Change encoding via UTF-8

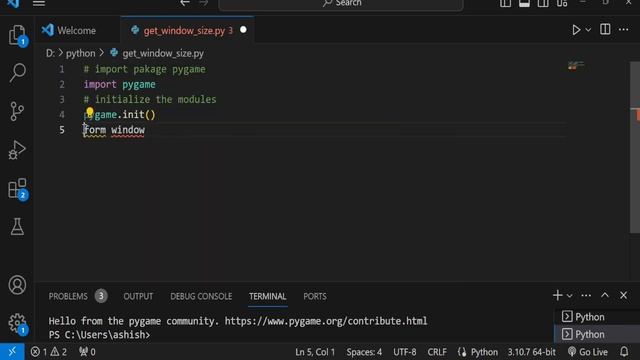(x=404, y=352)
